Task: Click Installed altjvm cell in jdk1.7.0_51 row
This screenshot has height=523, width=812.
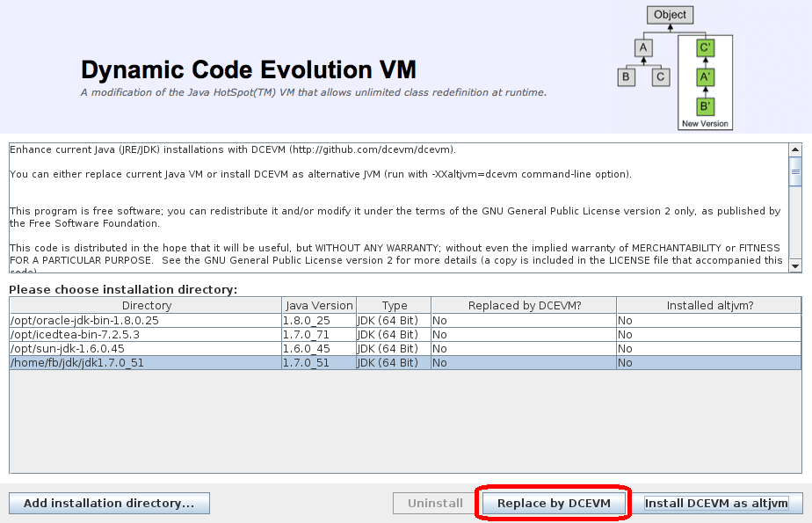Action: click(709, 362)
